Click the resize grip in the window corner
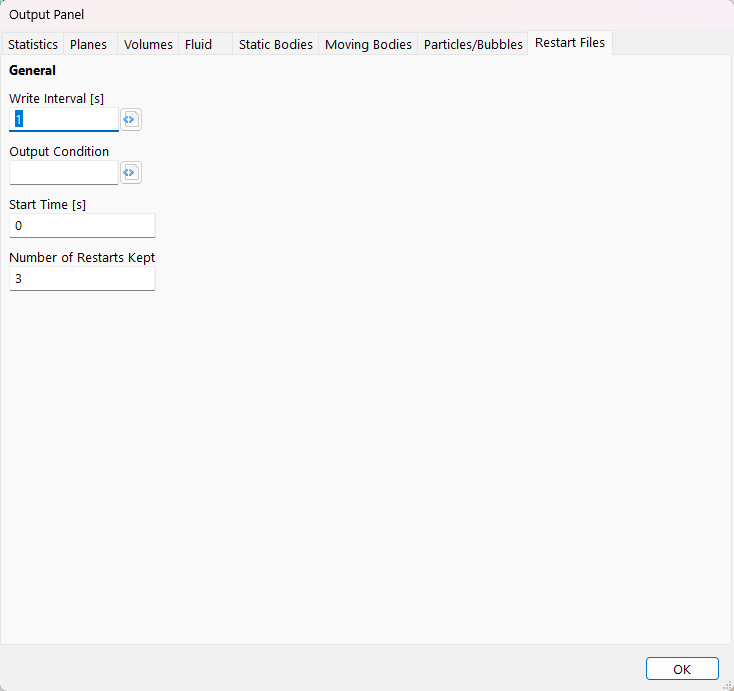Screen dimensions: 734x691 [726, 683]
